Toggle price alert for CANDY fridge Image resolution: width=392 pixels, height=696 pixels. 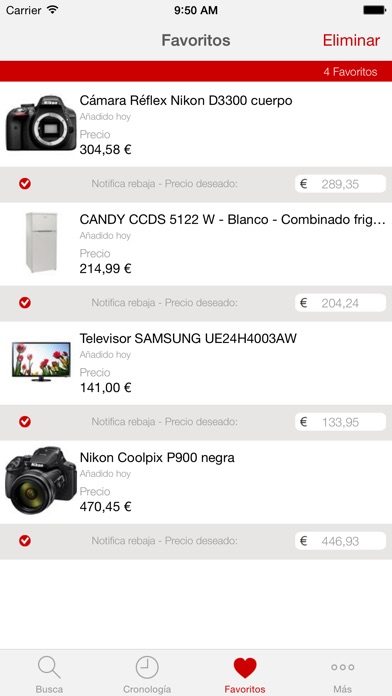pos(25,303)
